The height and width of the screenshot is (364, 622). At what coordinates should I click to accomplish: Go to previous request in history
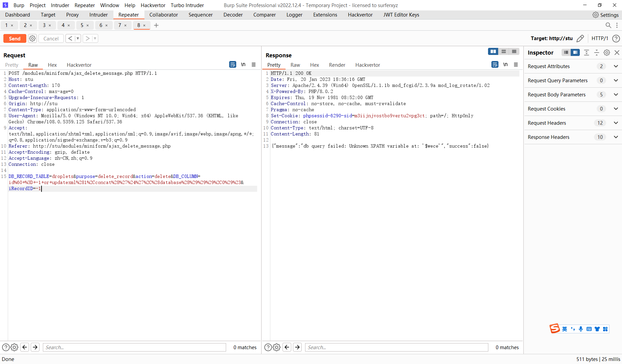[x=70, y=38]
